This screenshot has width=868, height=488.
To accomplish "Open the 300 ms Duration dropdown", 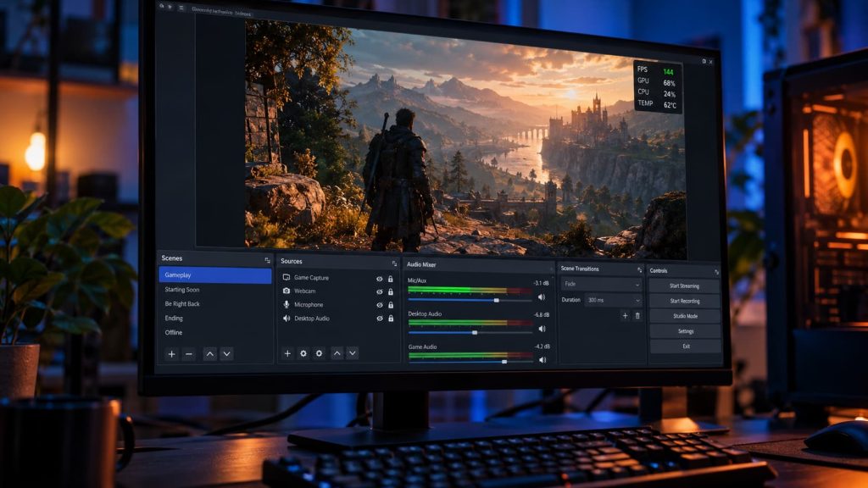I will pos(613,300).
